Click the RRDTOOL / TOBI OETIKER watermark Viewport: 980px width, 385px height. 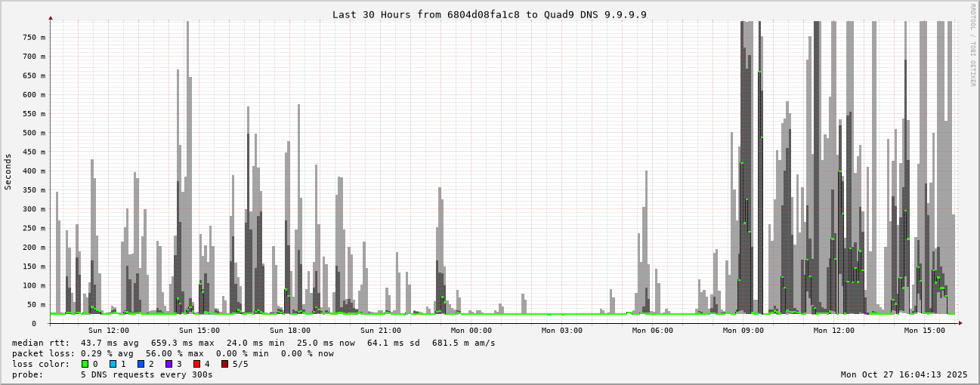tap(972, 45)
